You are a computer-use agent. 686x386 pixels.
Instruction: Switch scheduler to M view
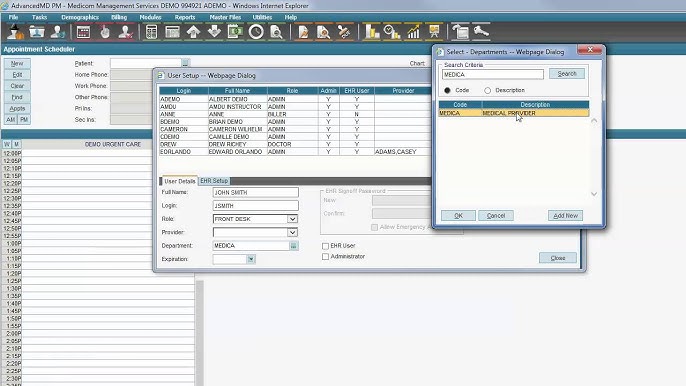pos(16,144)
